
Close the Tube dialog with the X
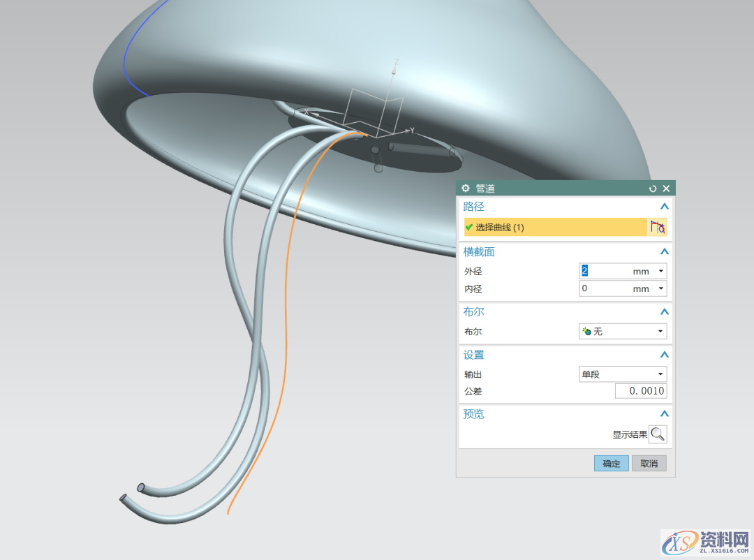coord(666,189)
